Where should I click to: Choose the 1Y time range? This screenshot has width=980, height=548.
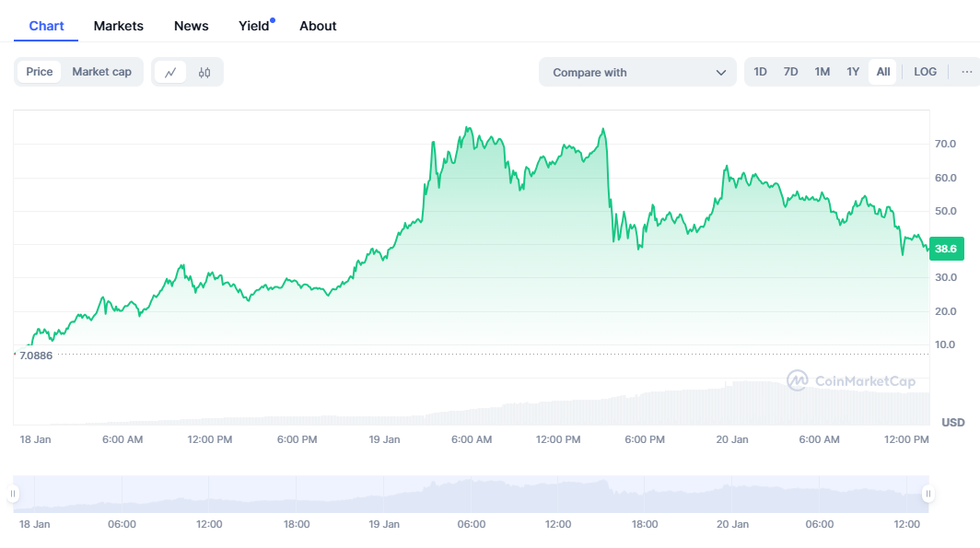853,72
